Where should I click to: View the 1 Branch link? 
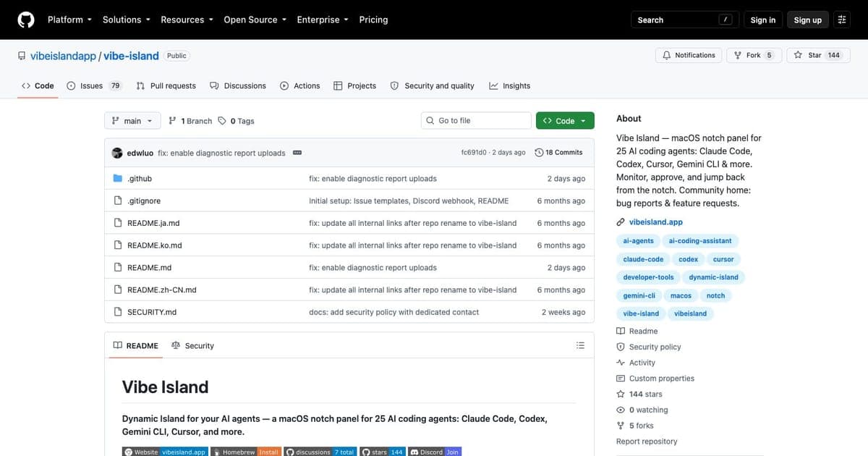pyautogui.click(x=190, y=121)
